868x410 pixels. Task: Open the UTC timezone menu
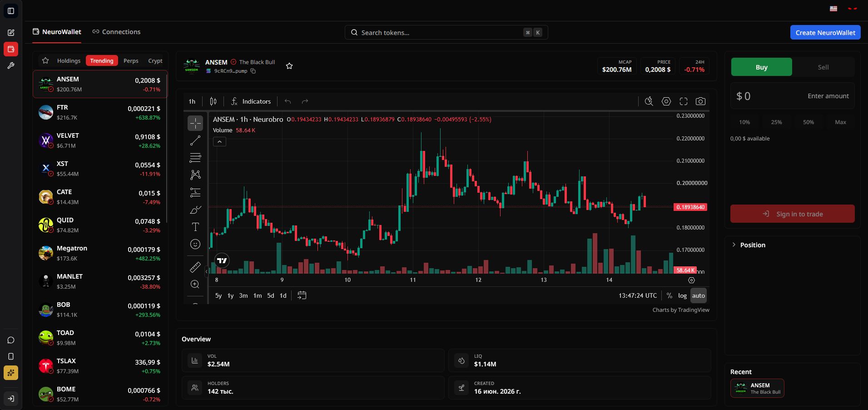tap(638, 295)
